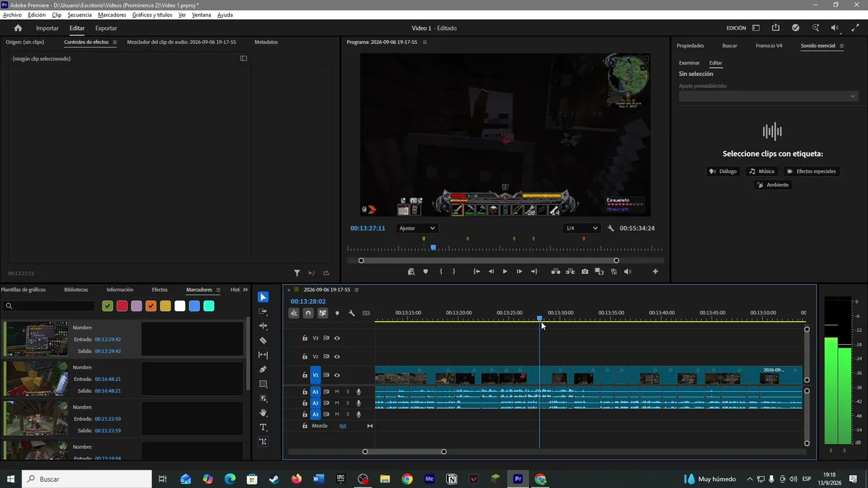Open the Ajustar zoom level dropdown
This screenshot has width=868, height=488.
pyautogui.click(x=417, y=228)
